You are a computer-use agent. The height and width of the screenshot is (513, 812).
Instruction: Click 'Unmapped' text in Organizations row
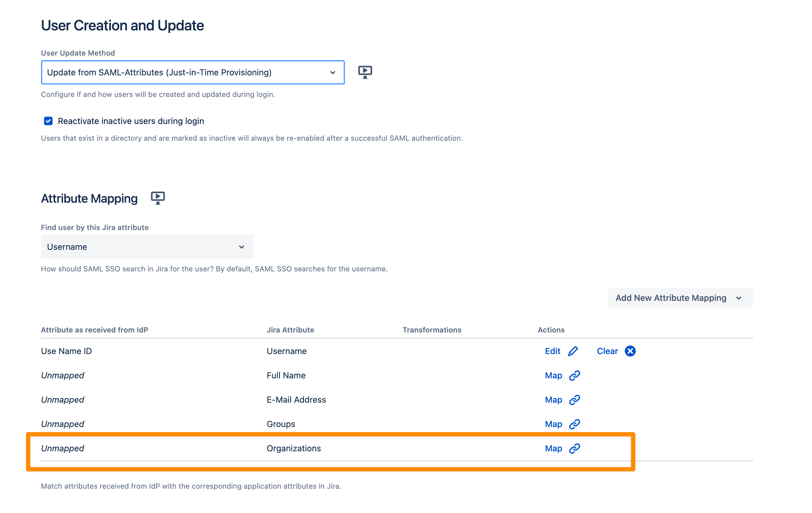coord(62,448)
